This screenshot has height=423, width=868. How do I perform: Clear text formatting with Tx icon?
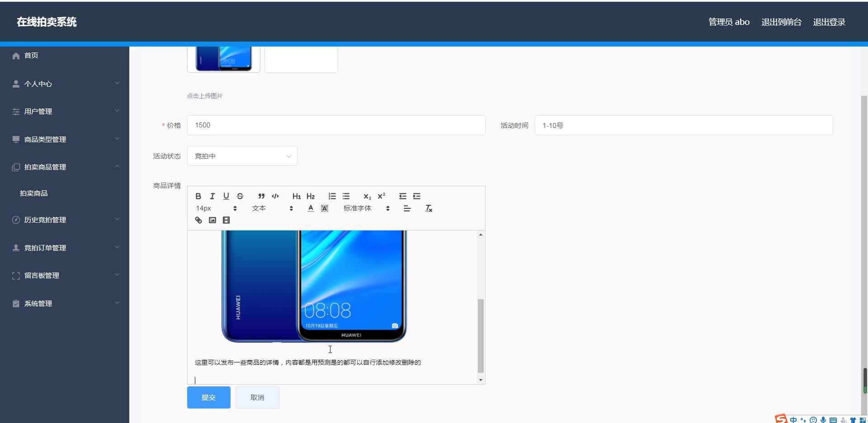pos(429,208)
